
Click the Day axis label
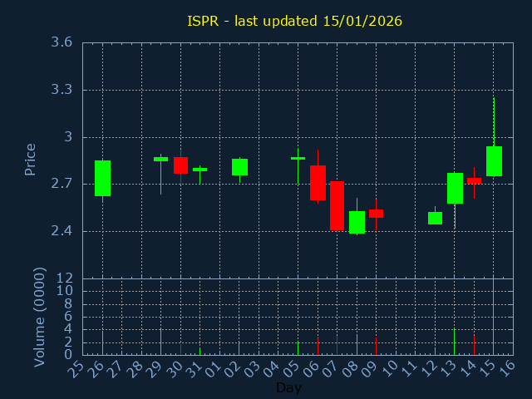[x=288, y=387]
